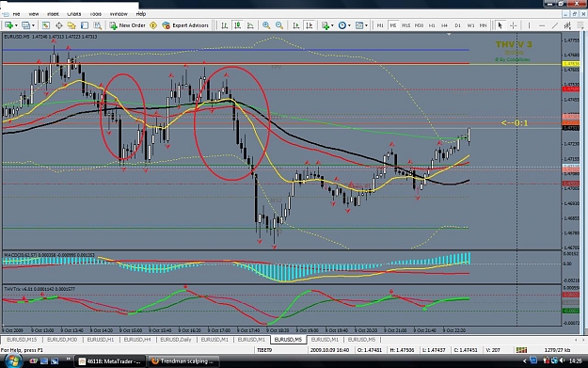Open the Charts menu

[74, 14]
